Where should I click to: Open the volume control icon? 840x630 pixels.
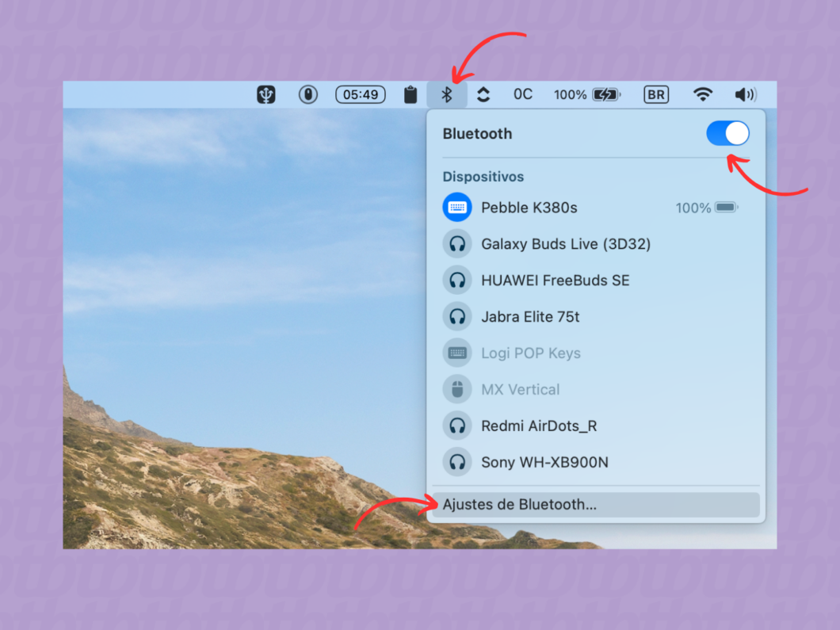pyautogui.click(x=744, y=94)
